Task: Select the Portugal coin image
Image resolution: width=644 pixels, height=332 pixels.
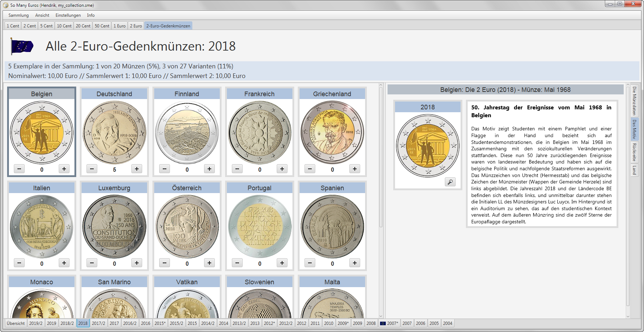Action: coord(260,227)
